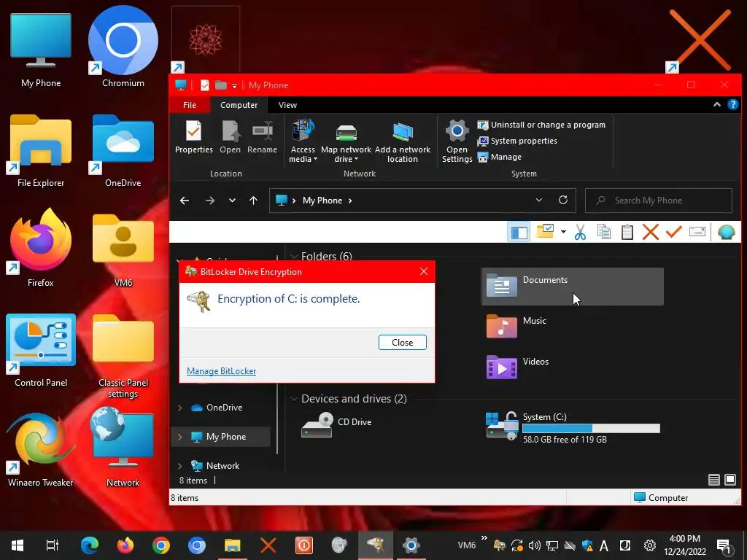
Task: Close the BitLocker dialog with Close button
Action: tap(403, 343)
